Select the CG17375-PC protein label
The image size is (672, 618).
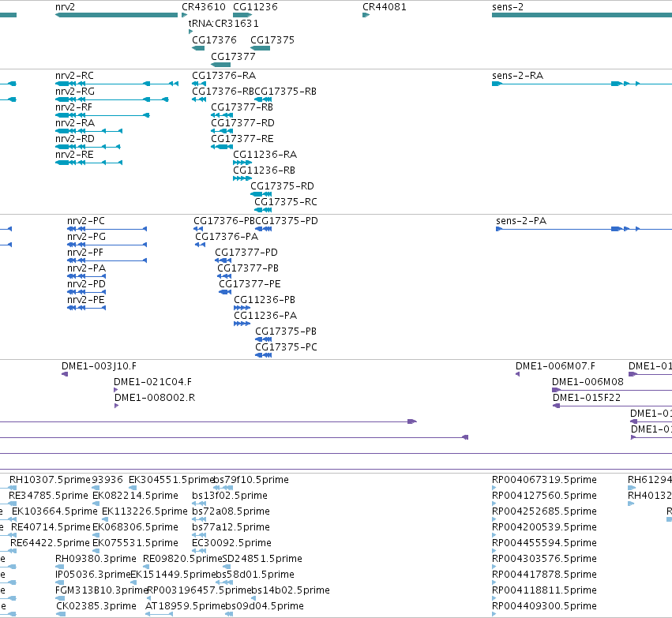tap(287, 347)
